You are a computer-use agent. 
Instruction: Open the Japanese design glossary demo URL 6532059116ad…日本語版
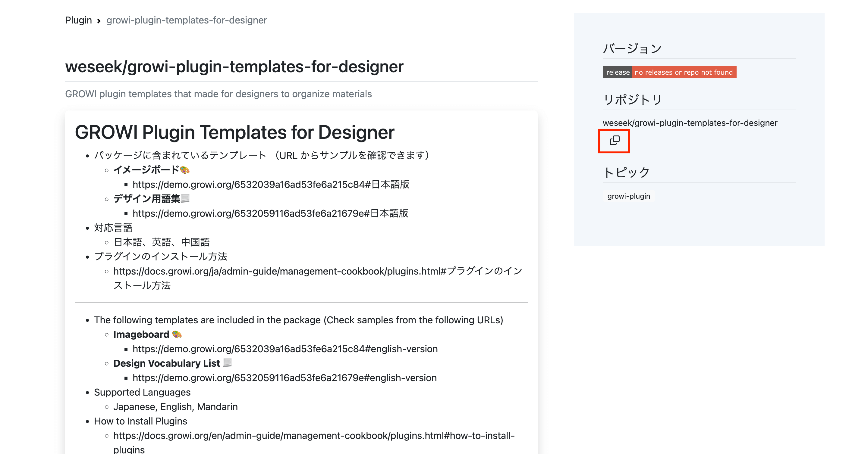tap(270, 213)
